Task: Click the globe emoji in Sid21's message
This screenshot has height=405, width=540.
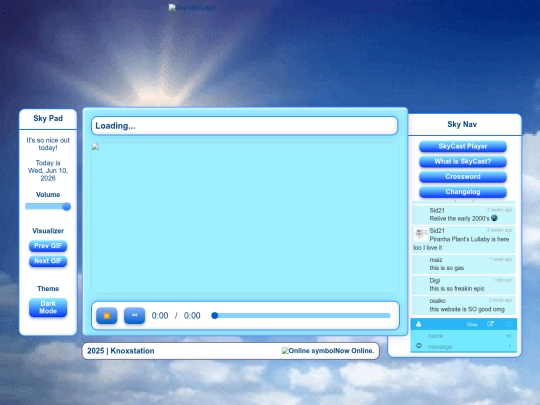Action: click(x=494, y=218)
